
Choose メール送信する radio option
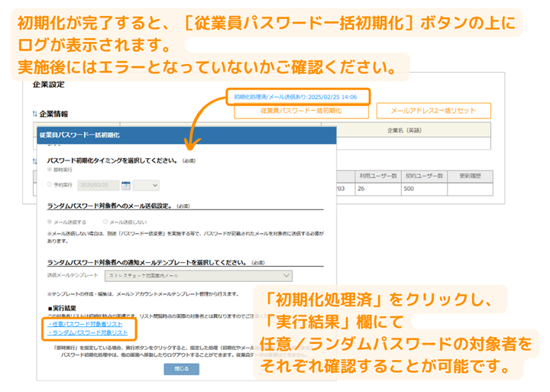click(50, 222)
